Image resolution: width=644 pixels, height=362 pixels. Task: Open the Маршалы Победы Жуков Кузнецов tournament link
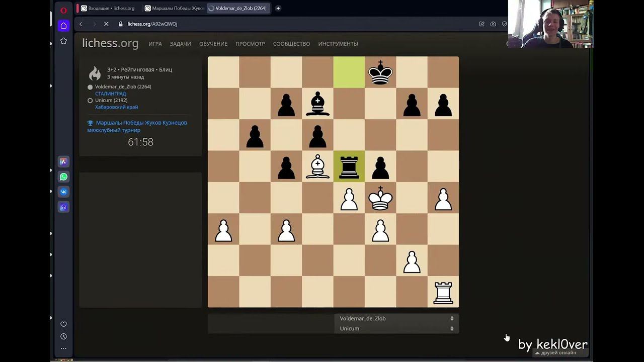coord(137,126)
